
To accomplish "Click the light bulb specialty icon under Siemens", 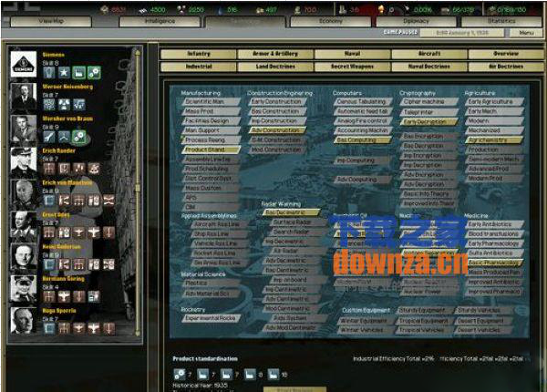I will 49,72.
